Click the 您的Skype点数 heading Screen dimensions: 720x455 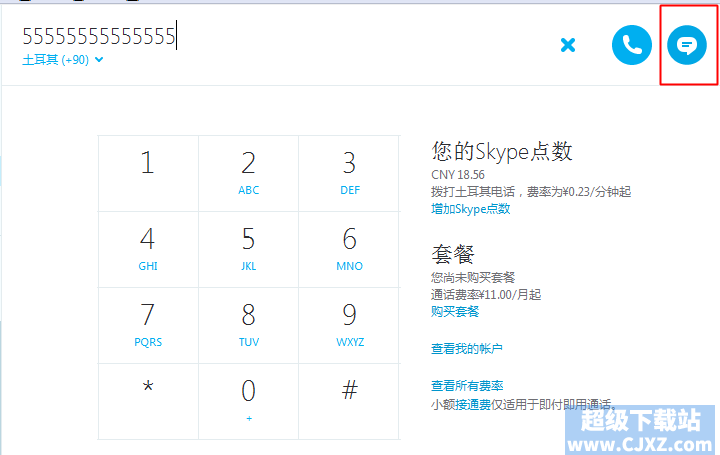pos(502,152)
